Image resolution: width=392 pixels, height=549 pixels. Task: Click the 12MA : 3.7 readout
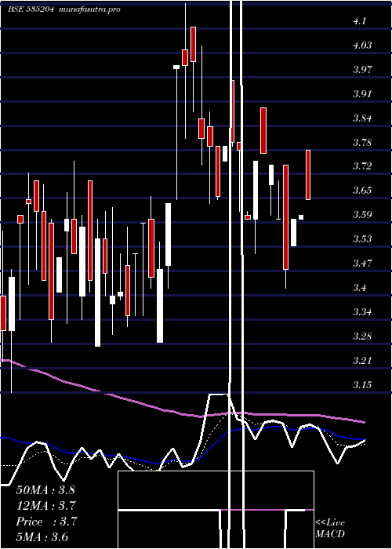tap(45, 506)
